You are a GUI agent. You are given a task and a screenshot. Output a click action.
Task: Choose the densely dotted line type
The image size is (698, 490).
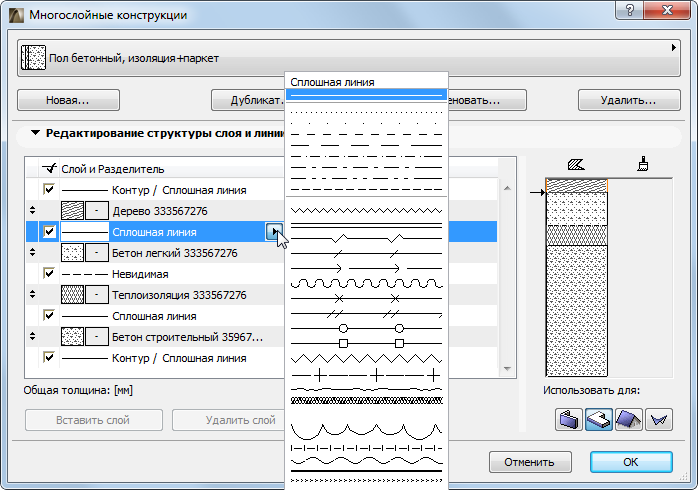(366, 112)
